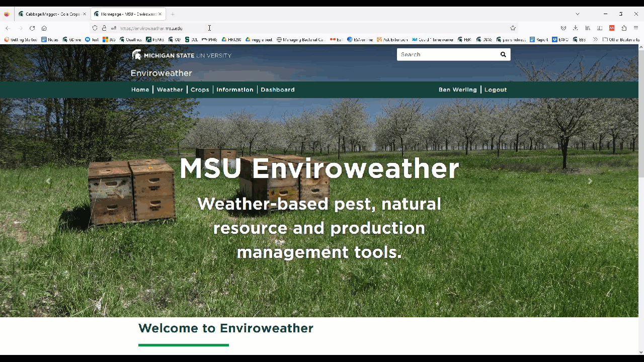Open the Firefox application menu
Image resolution: width=644 pixels, height=362 pixels.
635,28
